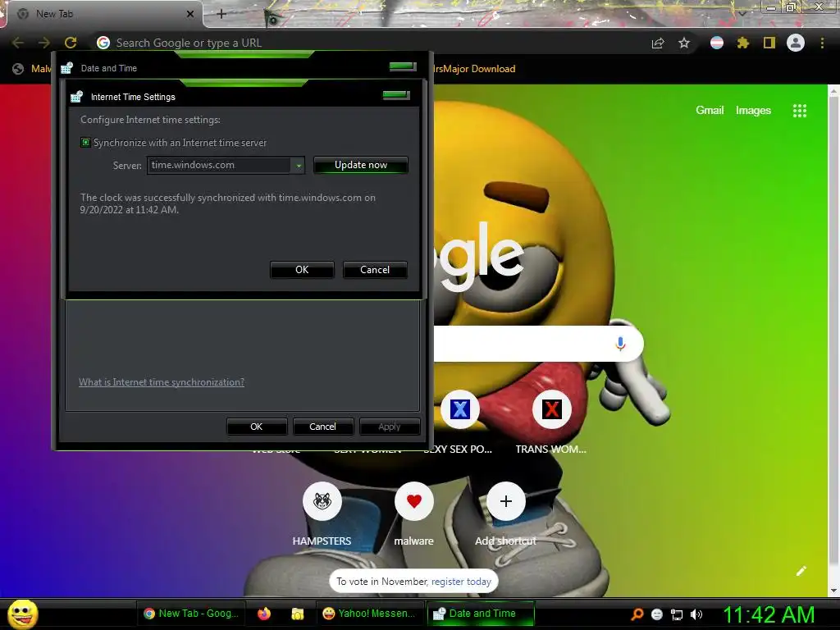
Task: Click OK in Date and Time dialog
Action: (257, 427)
